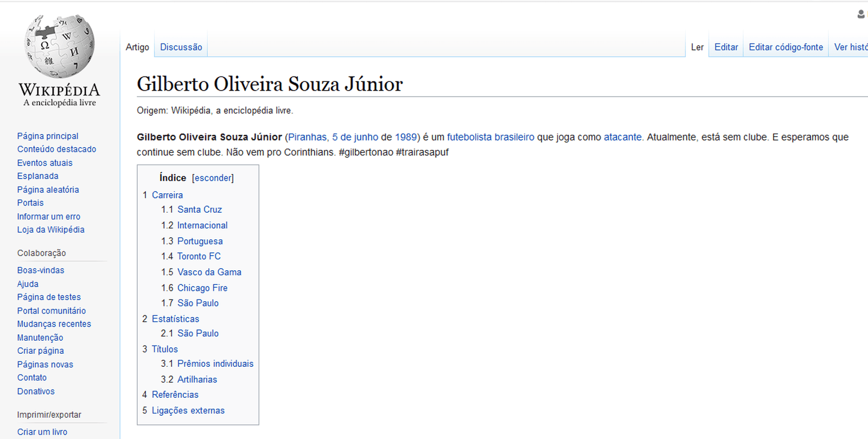Open the Editar tab
868x439 pixels.
[726, 47]
